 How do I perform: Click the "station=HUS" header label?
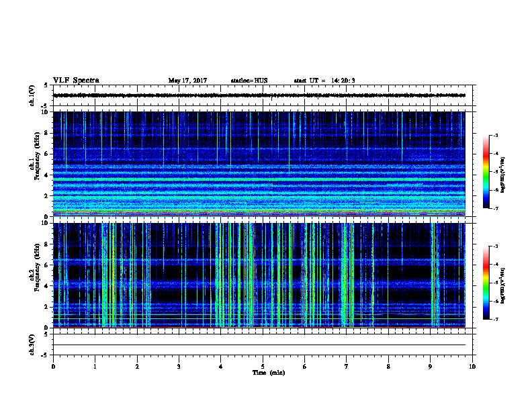coord(249,81)
